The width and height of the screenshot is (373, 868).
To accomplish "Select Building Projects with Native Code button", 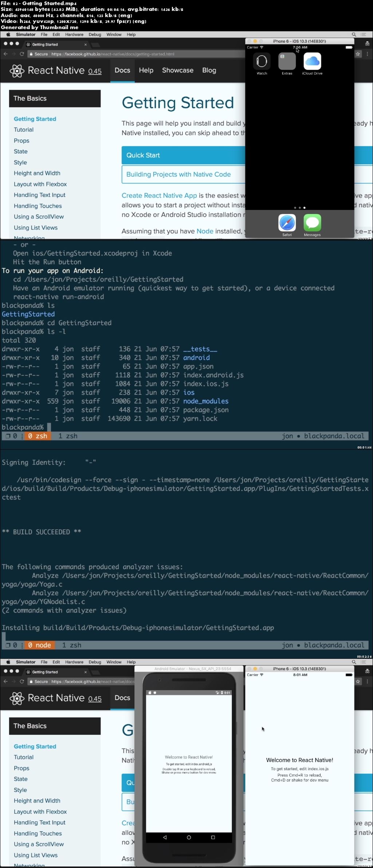I will coord(183,175).
